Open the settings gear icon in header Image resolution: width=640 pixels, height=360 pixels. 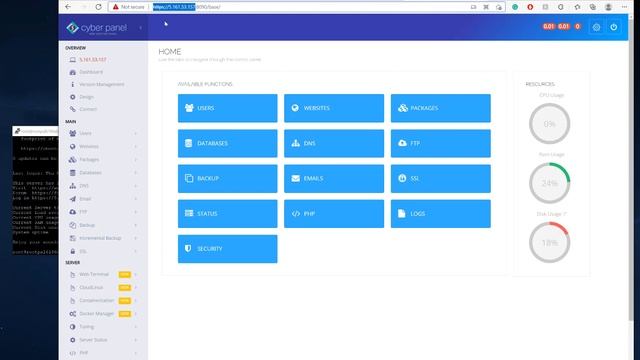tap(596, 27)
